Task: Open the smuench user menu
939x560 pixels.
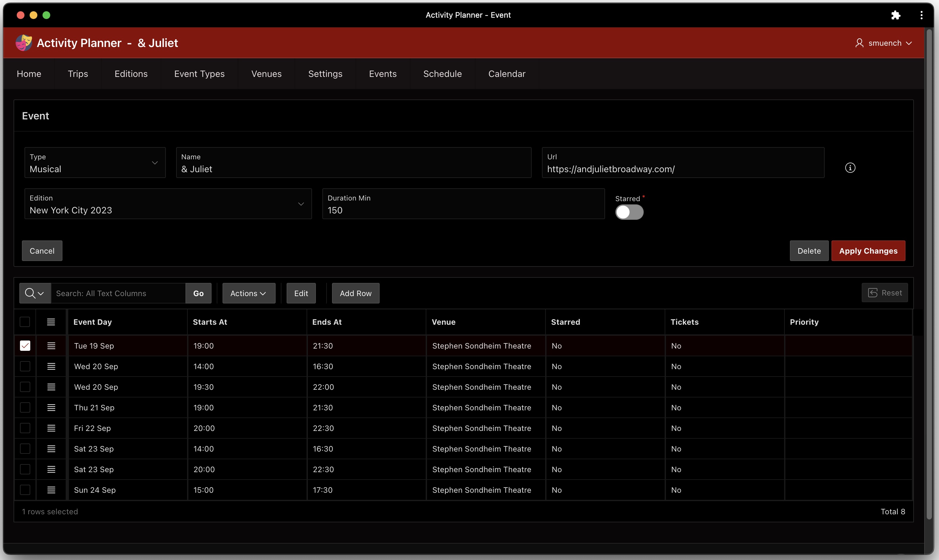Action: click(884, 43)
